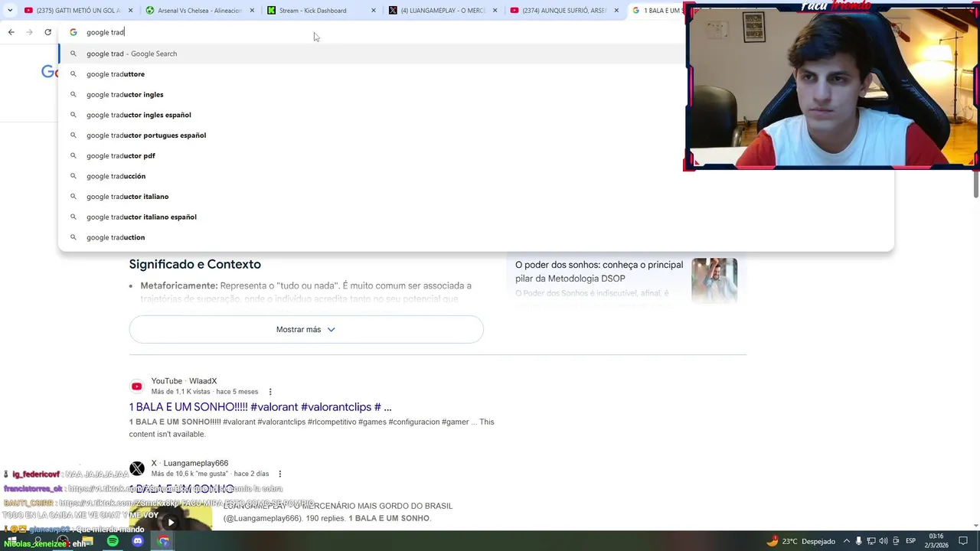
Task: Choose the 'google traductor italiano español' suggestion
Action: pyautogui.click(x=475, y=217)
